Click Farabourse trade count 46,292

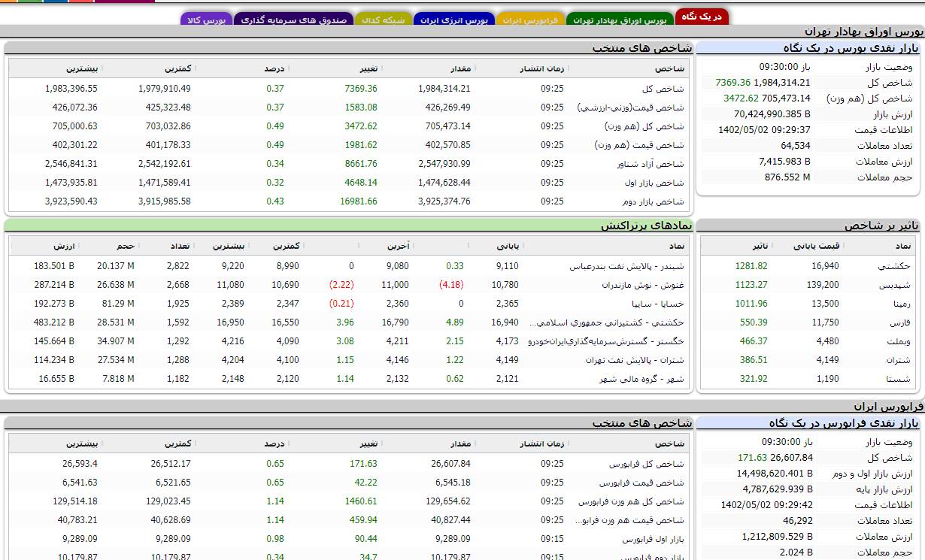coord(798,521)
